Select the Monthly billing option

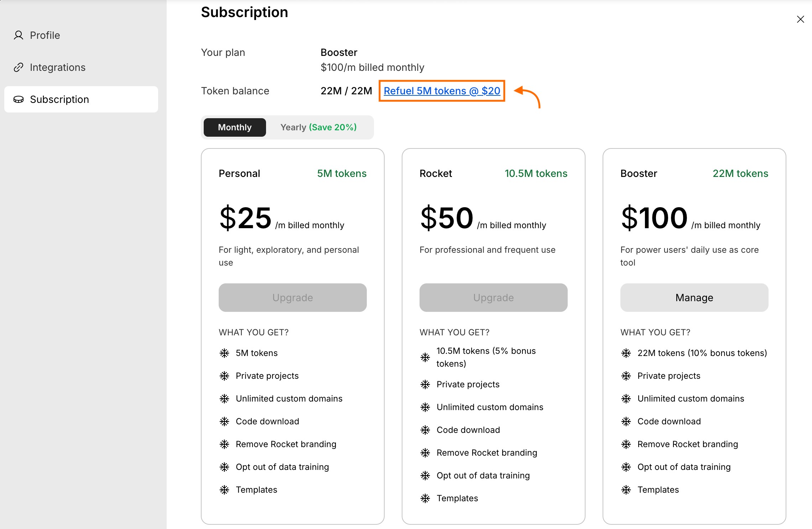pos(234,127)
